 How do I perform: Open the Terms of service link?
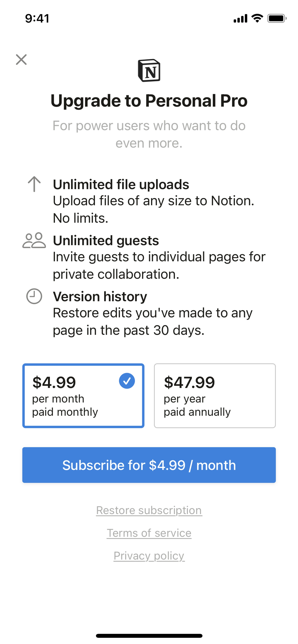click(149, 533)
